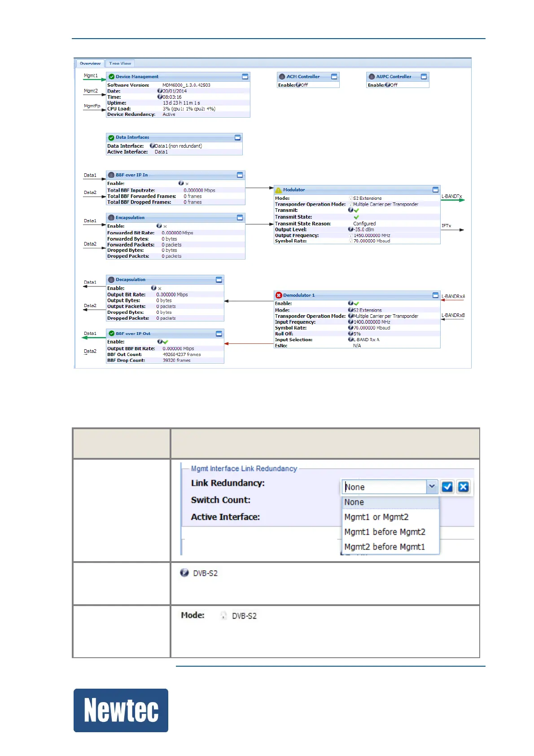Click the L-BANDRxA input label
The image size is (534, 756).
(x=453, y=296)
